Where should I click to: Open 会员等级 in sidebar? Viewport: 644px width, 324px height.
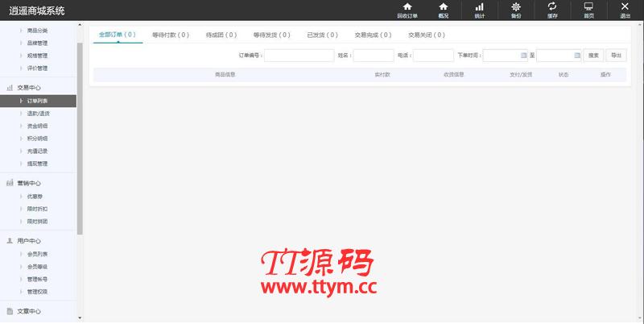[x=37, y=267]
